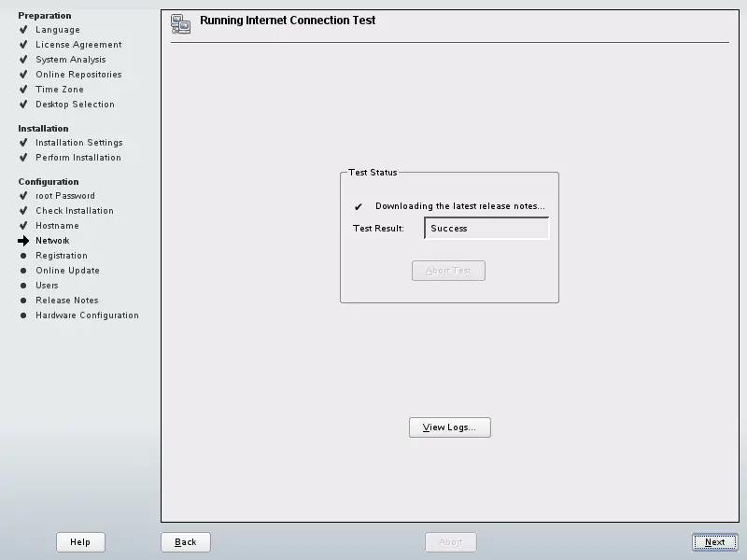Select Registration step in sidebar
747x560 pixels.
[62, 255]
